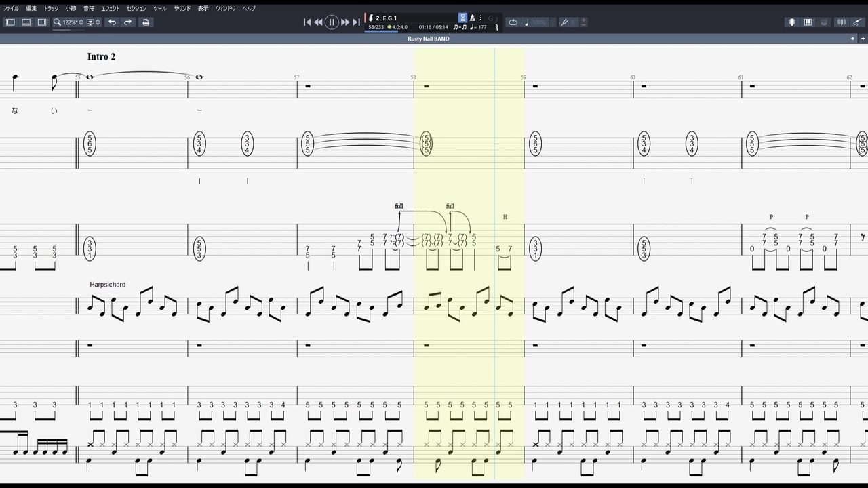Open the ツール menu
This screenshot has height=488, width=868.
coord(159,8)
